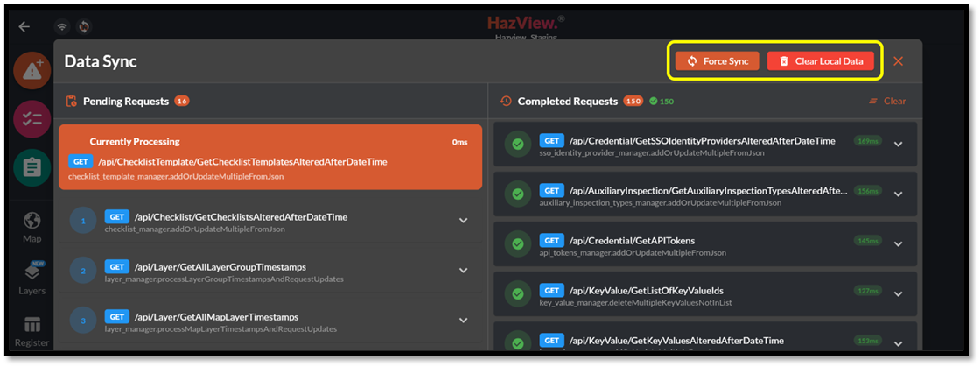Expand the GetAllMapLayerTimestamps pending request
980x367 pixels.
click(x=464, y=321)
